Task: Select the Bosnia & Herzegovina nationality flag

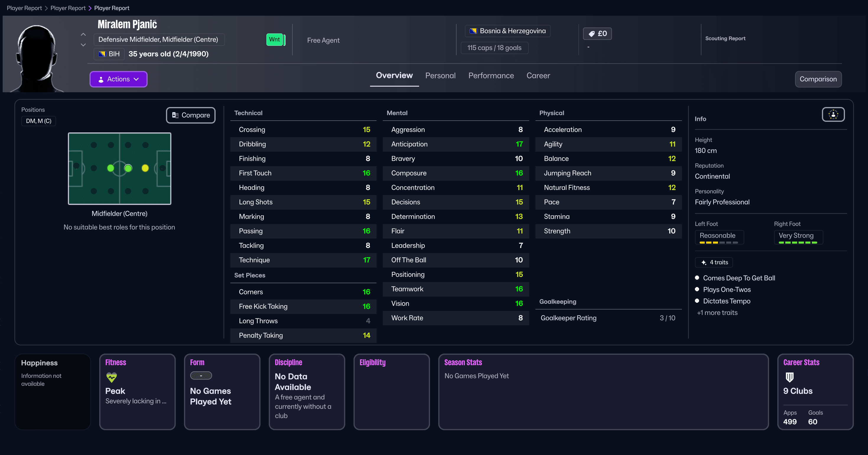Action: (x=473, y=31)
